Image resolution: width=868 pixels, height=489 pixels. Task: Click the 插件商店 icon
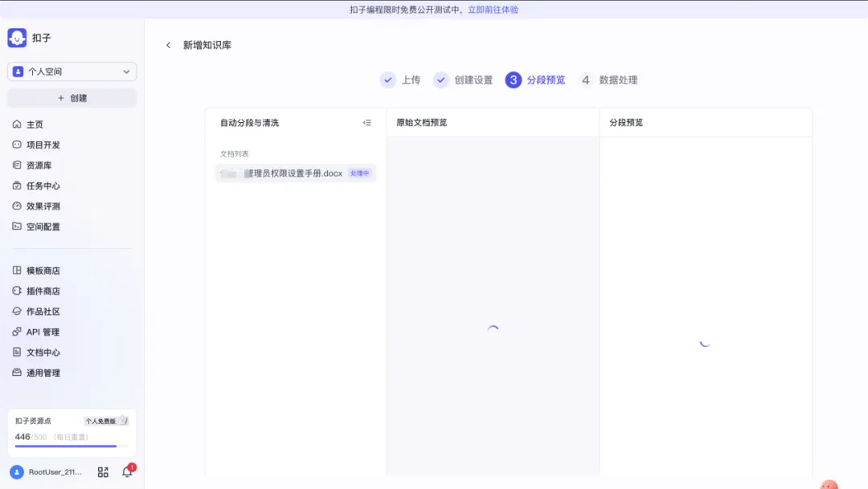click(x=17, y=291)
